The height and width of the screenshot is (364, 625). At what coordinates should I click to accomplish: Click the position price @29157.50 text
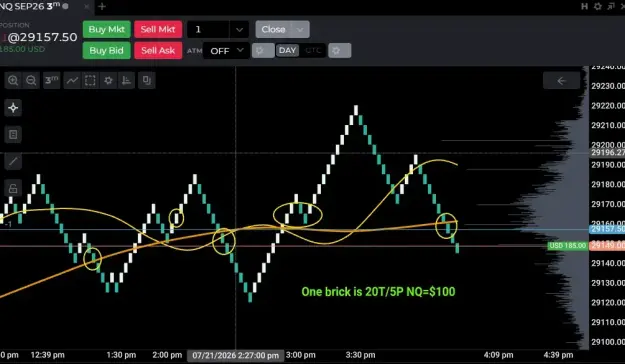click(x=42, y=37)
